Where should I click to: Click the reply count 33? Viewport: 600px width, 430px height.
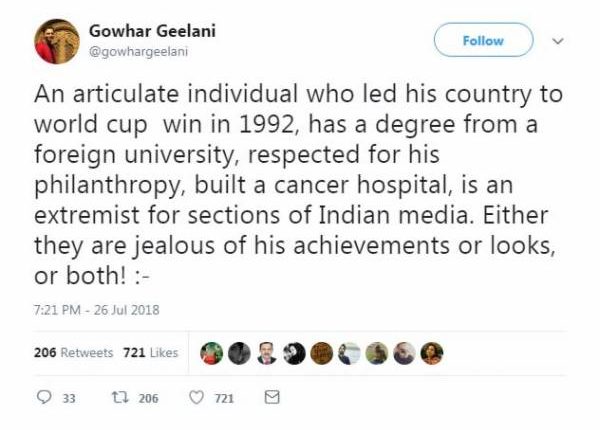pos(69,398)
